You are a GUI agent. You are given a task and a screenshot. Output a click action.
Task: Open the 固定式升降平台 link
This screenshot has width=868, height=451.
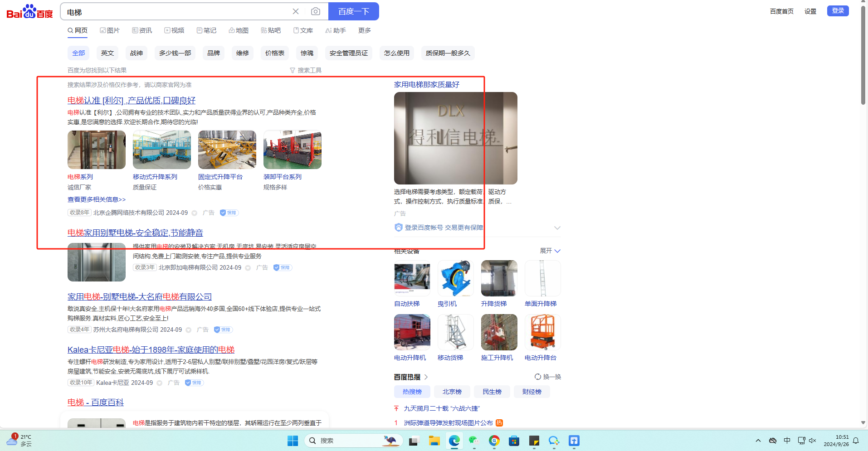point(220,177)
